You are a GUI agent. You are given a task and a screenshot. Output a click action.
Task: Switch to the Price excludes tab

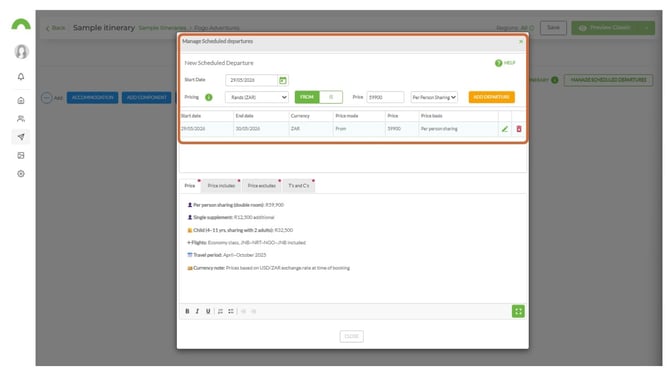[x=262, y=186]
